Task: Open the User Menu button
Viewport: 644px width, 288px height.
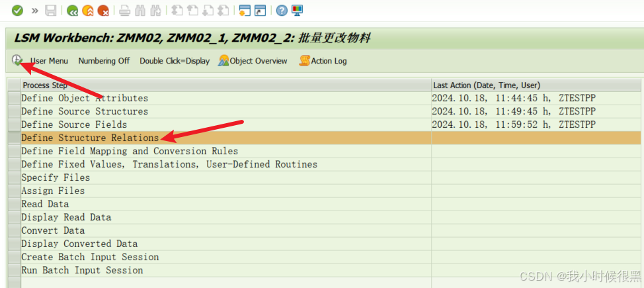Action: click(x=50, y=61)
